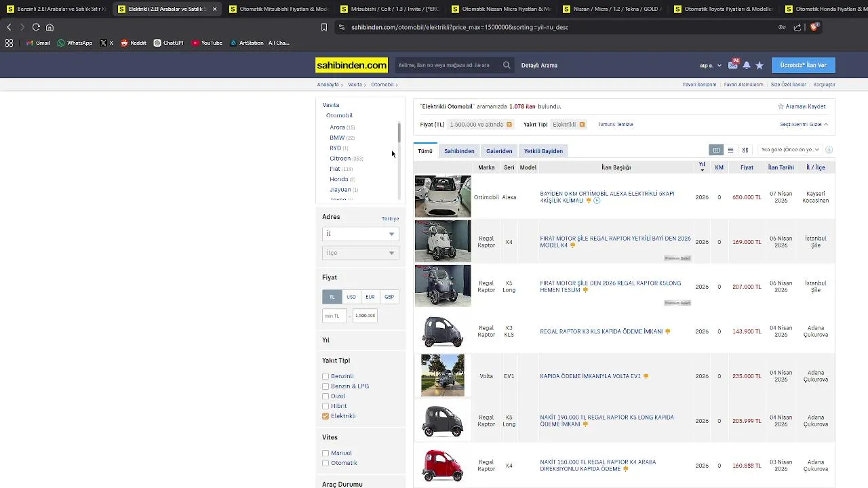Click the brand list scrollbar
Image resolution: width=868 pixels, height=488 pixels.
399,133
